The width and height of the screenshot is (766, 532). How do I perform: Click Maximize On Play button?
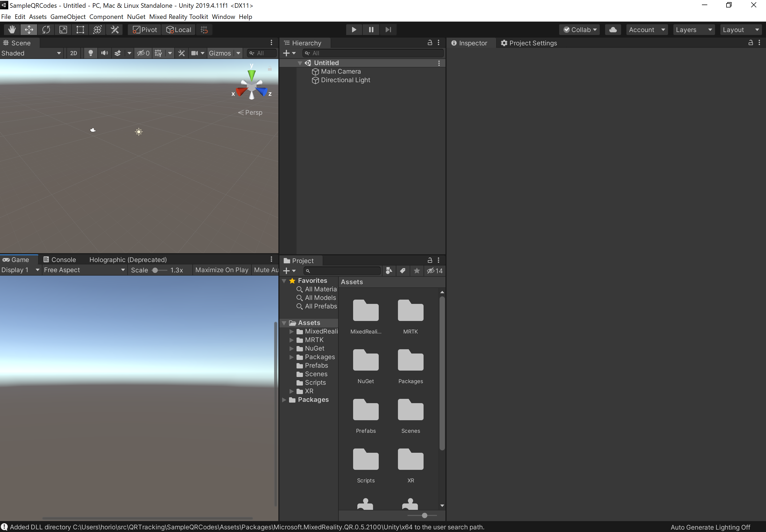222,270
